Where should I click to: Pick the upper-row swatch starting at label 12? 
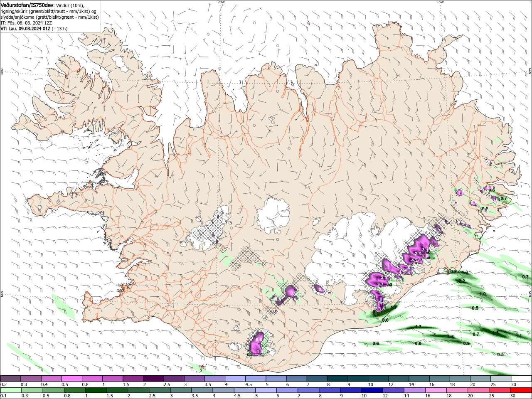click(399, 379)
